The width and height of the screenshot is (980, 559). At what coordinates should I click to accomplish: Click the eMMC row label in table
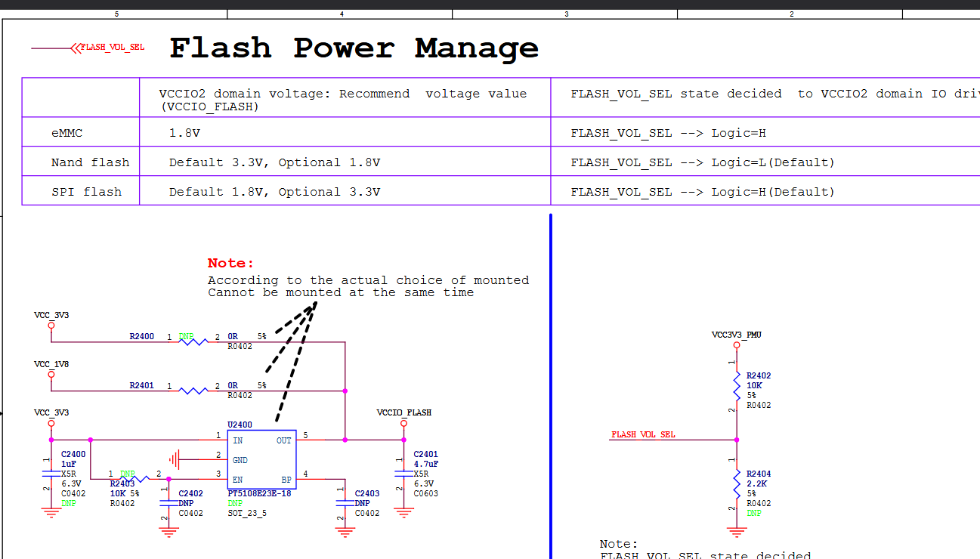click(x=66, y=133)
